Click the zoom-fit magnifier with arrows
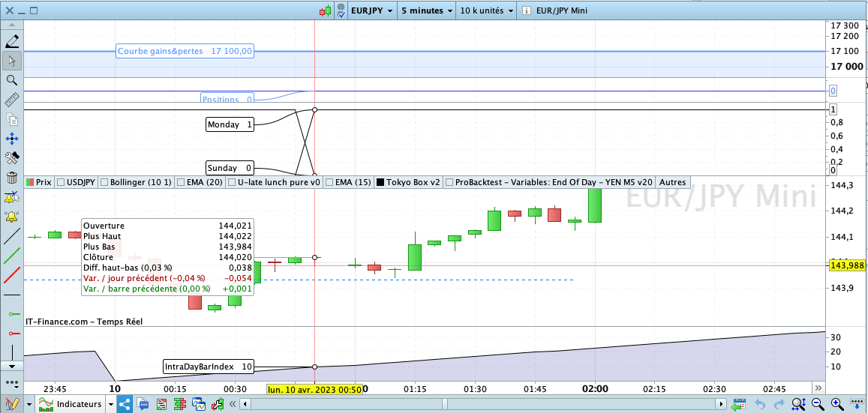The image size is (868, 413). (x=798, y=404)
